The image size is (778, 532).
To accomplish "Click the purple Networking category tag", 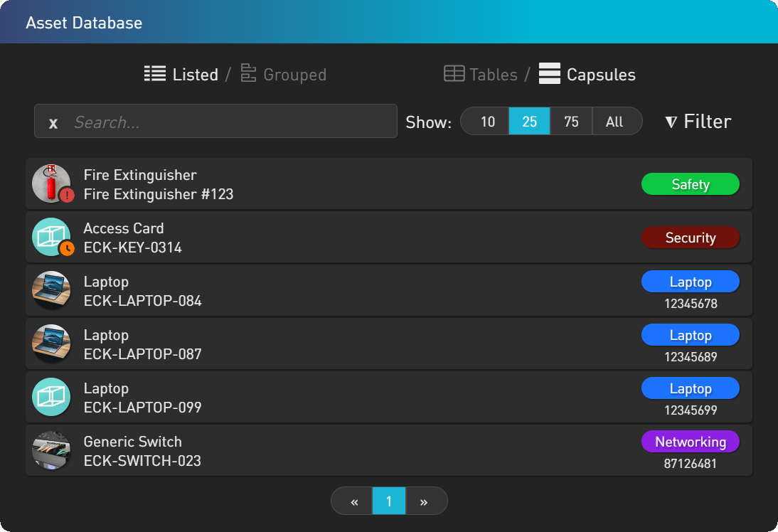I will (x=690, y=442).
